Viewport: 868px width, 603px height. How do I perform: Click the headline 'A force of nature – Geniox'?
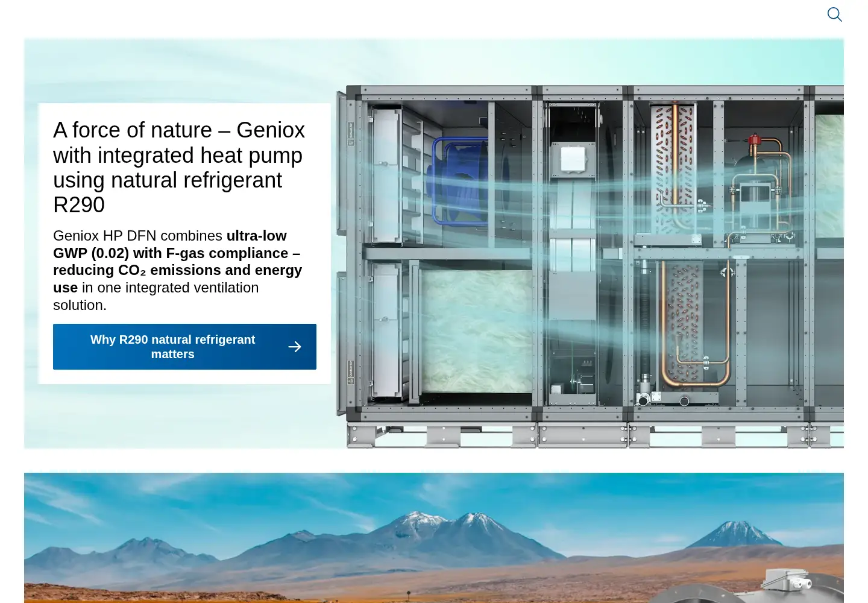[179, 168]
